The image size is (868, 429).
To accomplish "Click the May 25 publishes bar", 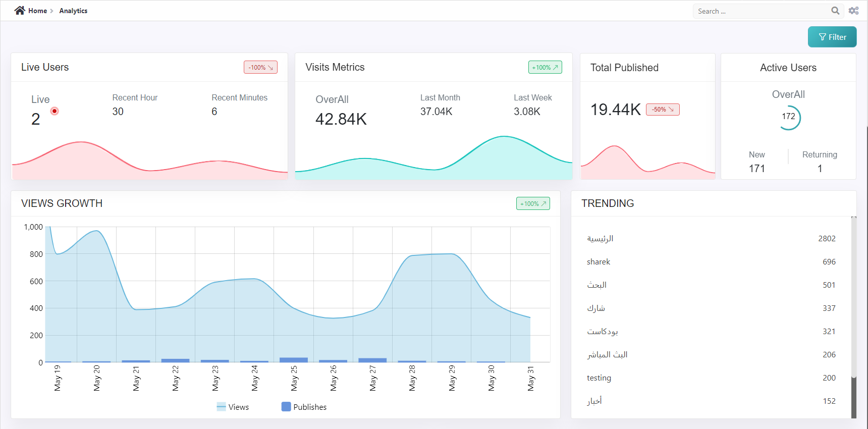I will coord(294,360).
